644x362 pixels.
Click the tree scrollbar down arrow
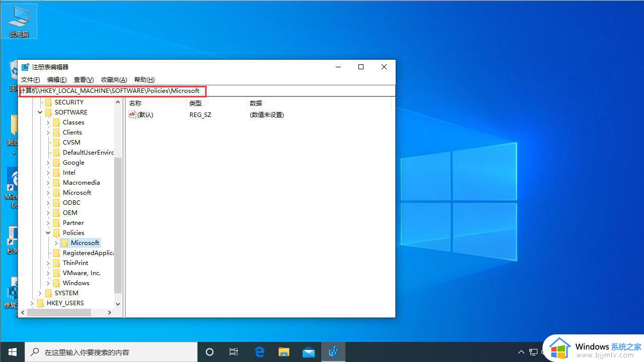(x=118, y=304)
